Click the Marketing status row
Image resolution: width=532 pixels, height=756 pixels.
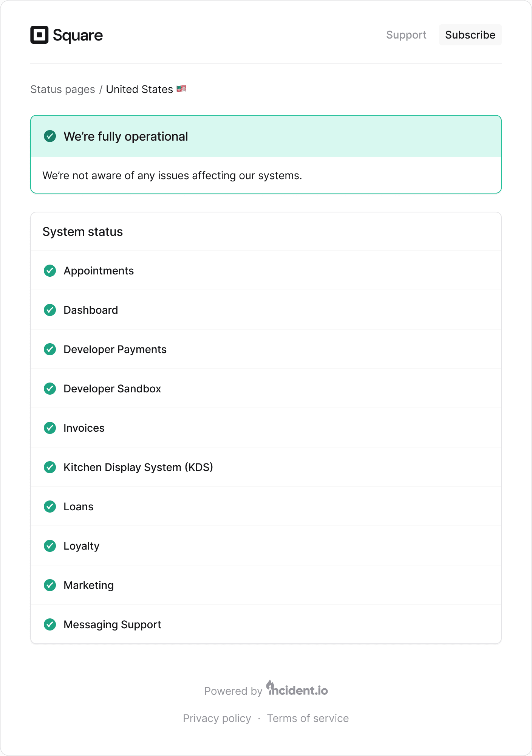pyautogui.click(x=88, y=585)
